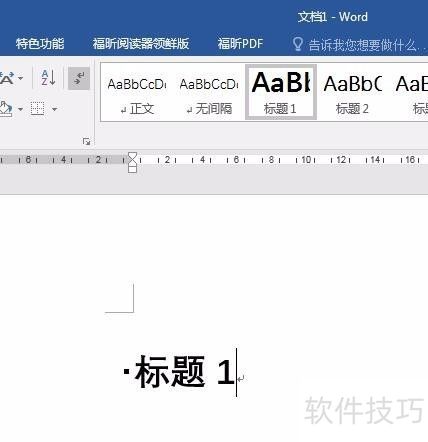The image size is (428, 442).
Task: Open the 福昕阅读器领鲜版 tab
Action: (x=141, y=44)
